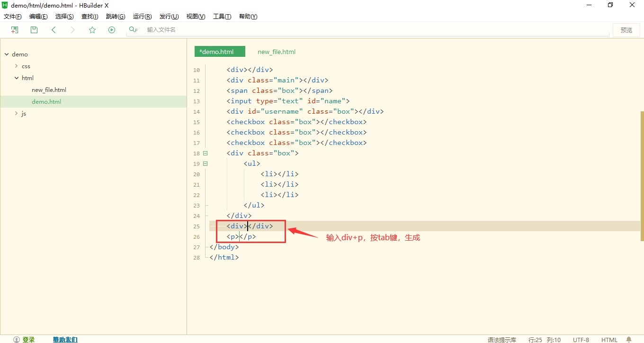The image size is (644, 343).
Task: Open the 工具(T) menu
Action: pos(222,17)
